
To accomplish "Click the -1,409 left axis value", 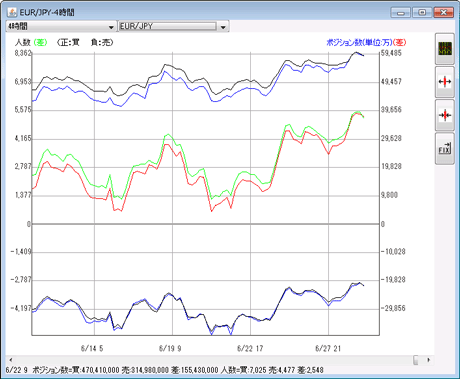I will point(21,252).
